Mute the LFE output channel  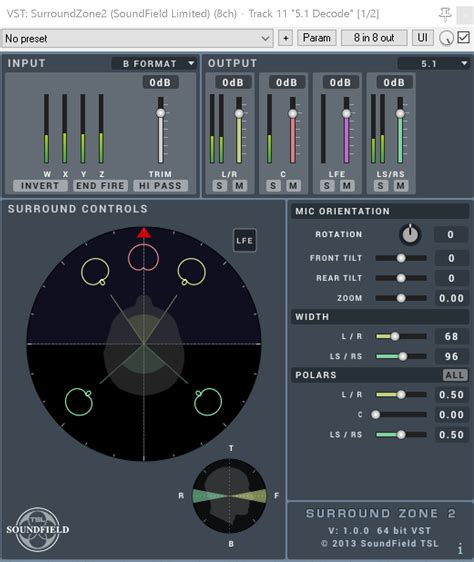347,186
